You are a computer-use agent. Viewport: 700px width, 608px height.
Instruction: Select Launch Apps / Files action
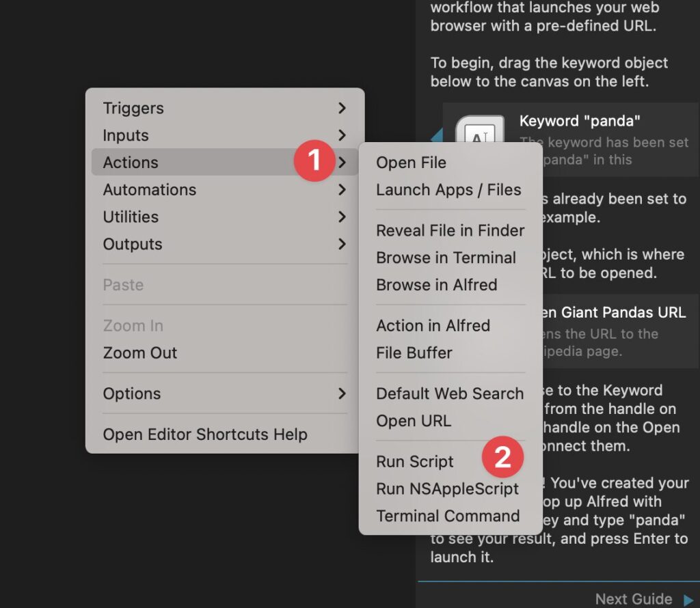(450, 190)
